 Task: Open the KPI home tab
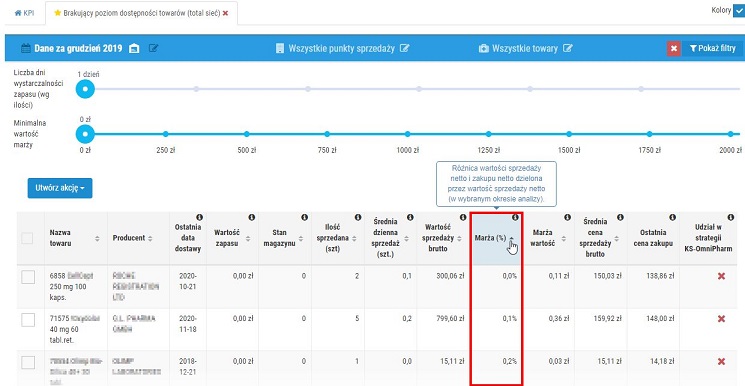pos(24,13)
